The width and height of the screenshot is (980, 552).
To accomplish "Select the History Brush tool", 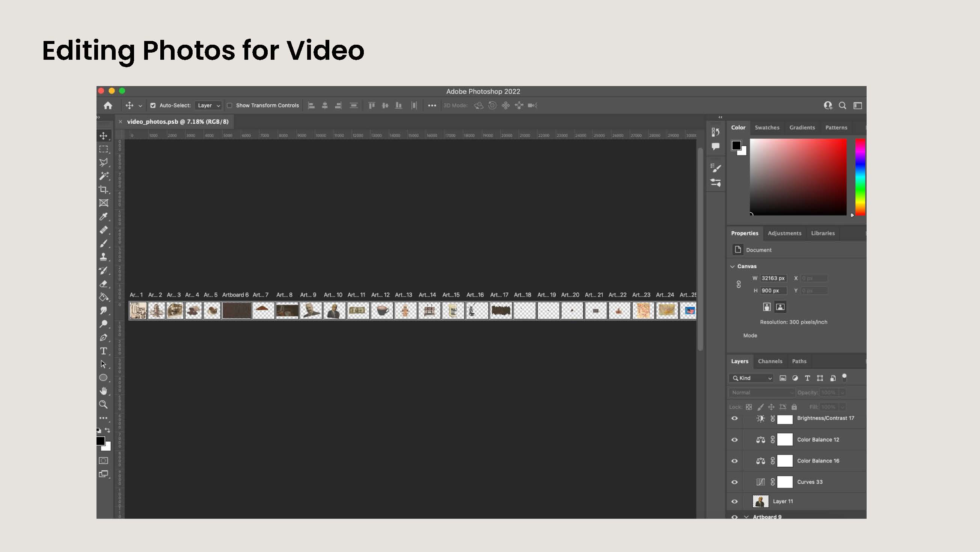I will pyautogui.click(x=103, y=270).
